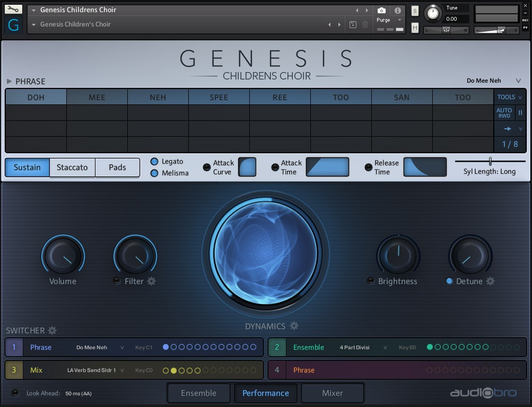Toggle the Brightness enable button
Image resolution: width=532 pixels, height=407 pixels.
click(x=371, y=281)
